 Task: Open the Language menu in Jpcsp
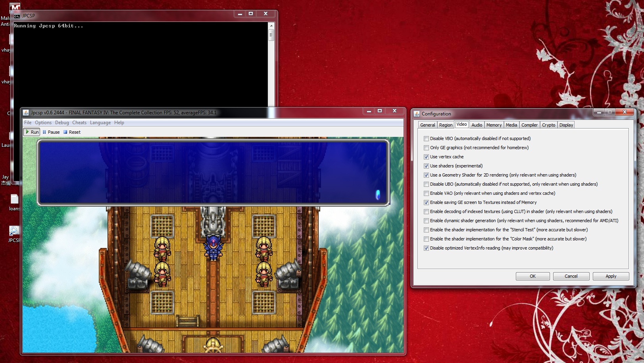coord(100,123)
